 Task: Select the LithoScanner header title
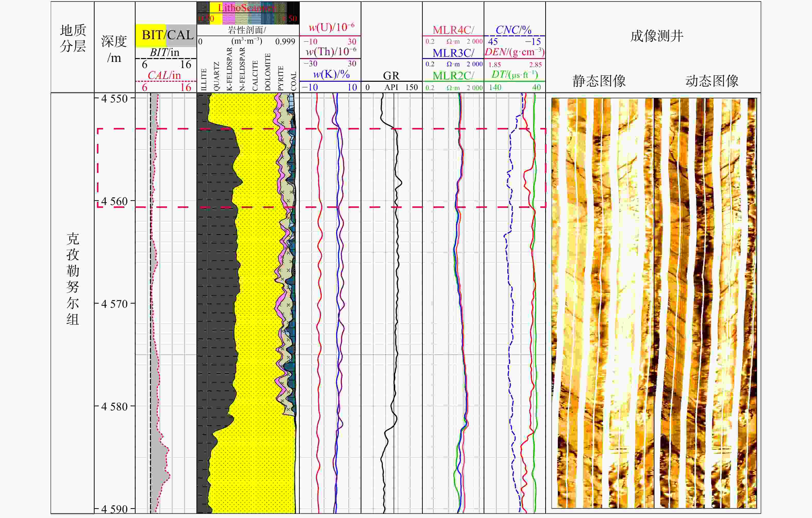[x=247, y=8]
